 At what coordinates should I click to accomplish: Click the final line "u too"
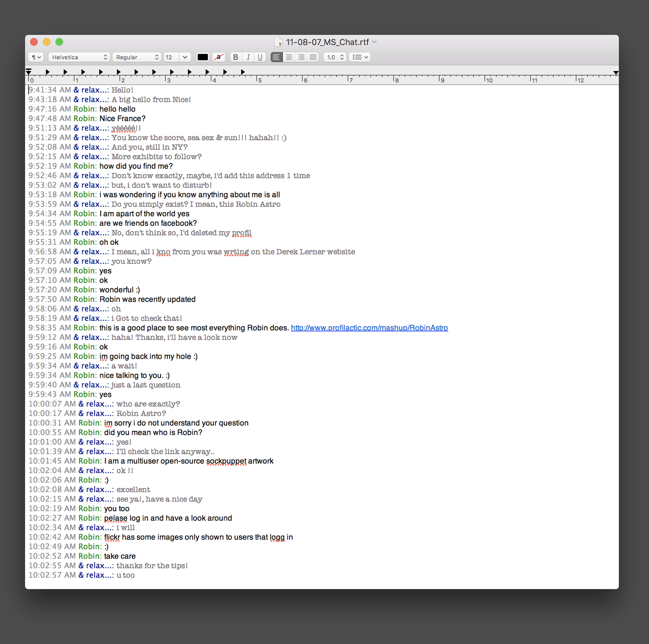click(125, 575)
